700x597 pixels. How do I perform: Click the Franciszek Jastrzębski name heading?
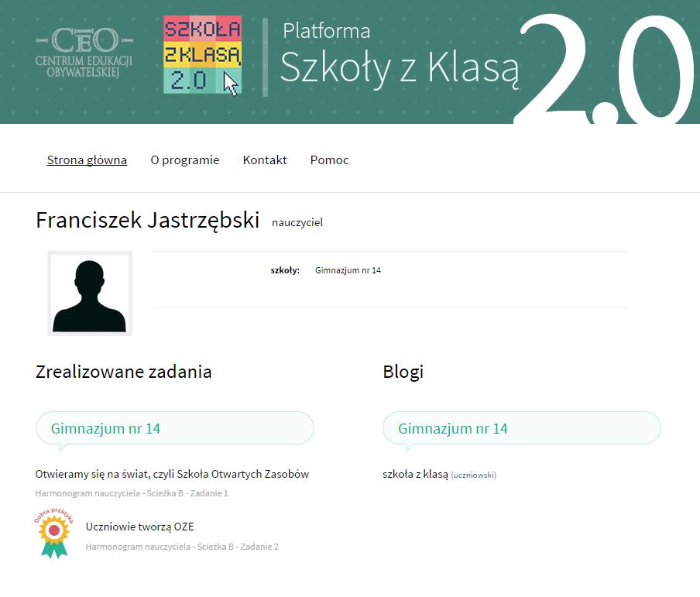point(147,220)
